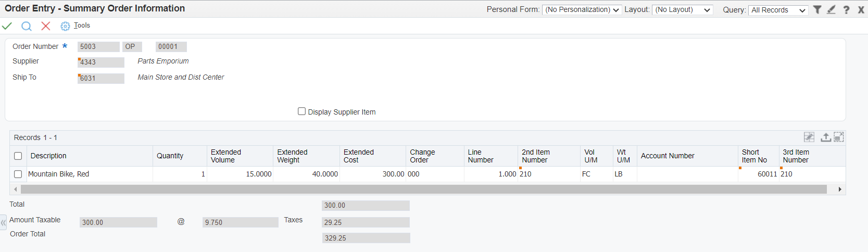Open the Tools gear menu
The height and width of the screenshot is (252, 868).
[76, 26]
